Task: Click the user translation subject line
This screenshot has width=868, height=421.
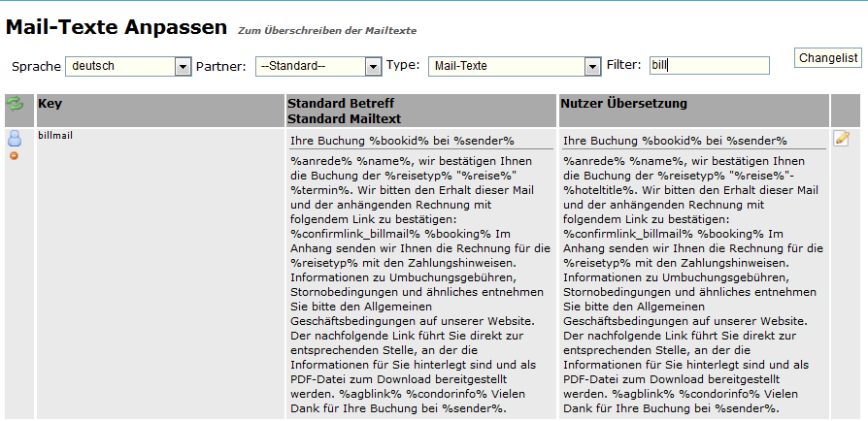Action: point(675,141)
